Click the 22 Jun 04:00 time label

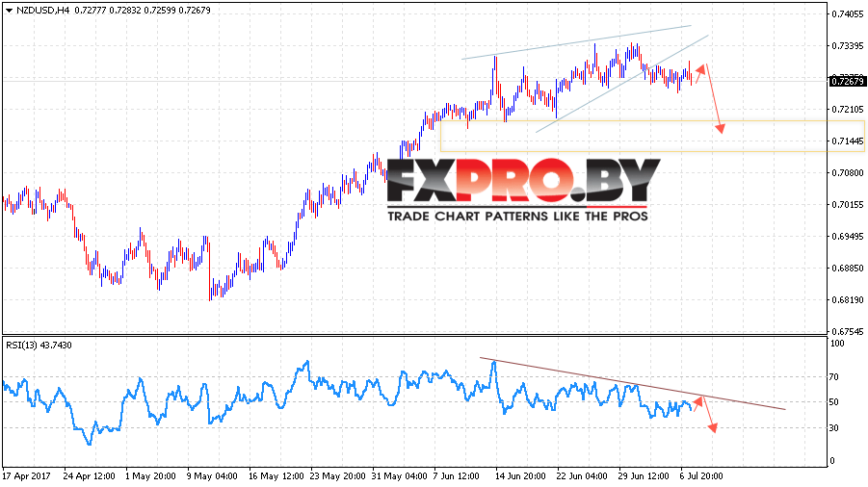pyautogui.click(x=582, y=476)
